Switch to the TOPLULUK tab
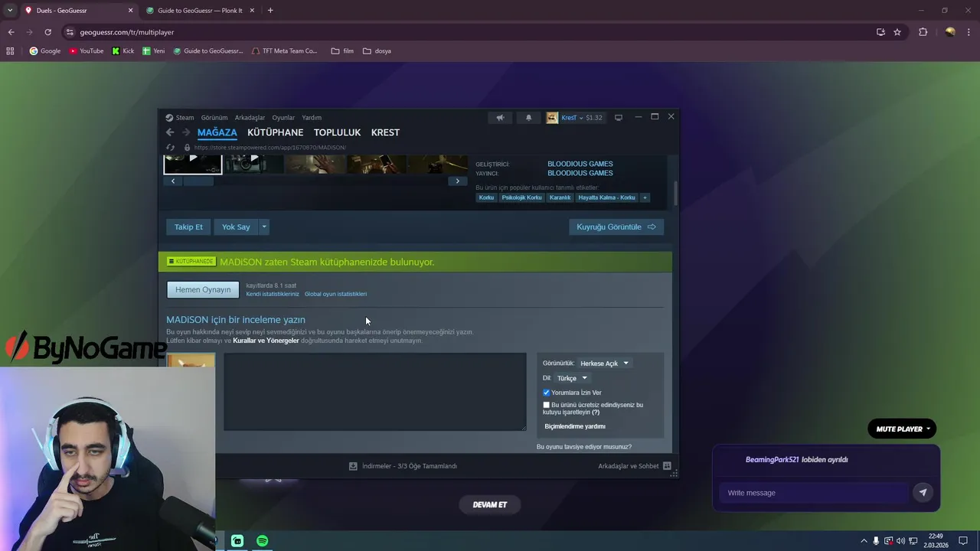The height and width of the screenshot is (551, 980). (337, 132)
